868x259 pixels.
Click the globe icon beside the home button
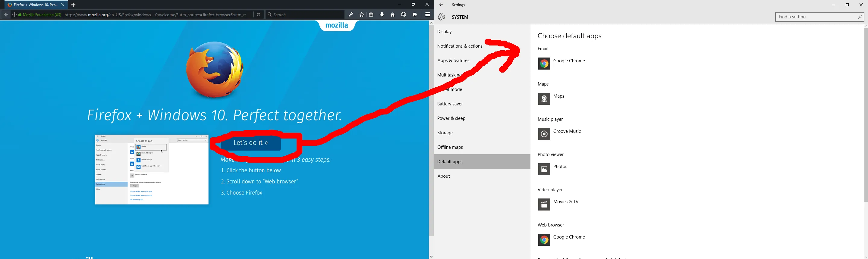403,15
